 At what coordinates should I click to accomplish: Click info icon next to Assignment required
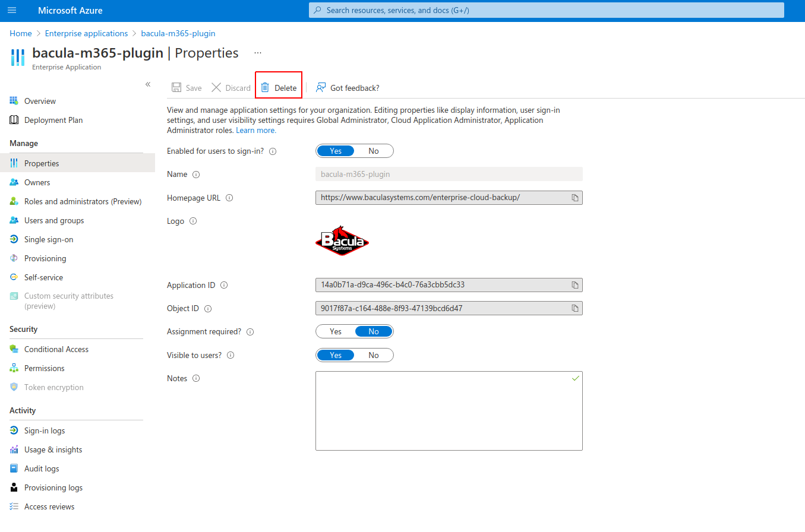coord(250,332)
